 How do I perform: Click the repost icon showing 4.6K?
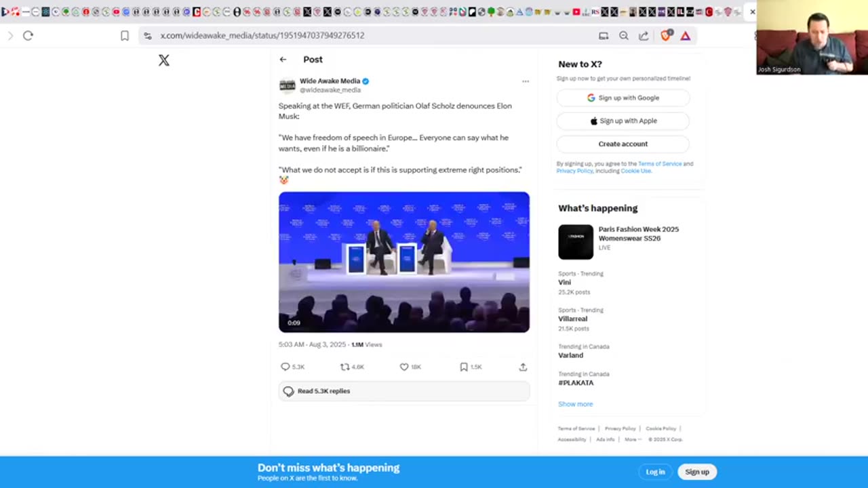point(344,367)
